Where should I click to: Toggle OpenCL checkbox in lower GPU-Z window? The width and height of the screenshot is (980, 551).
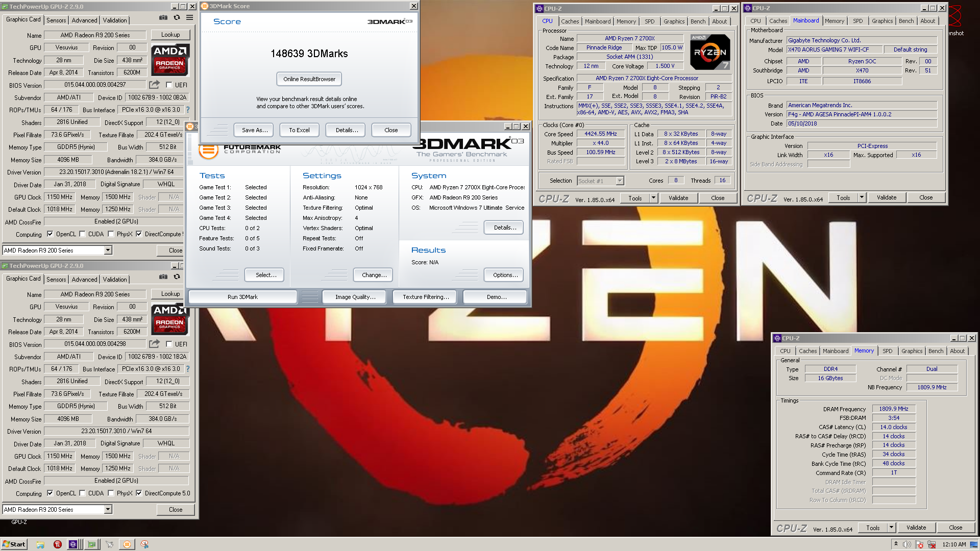click(50, 493)
